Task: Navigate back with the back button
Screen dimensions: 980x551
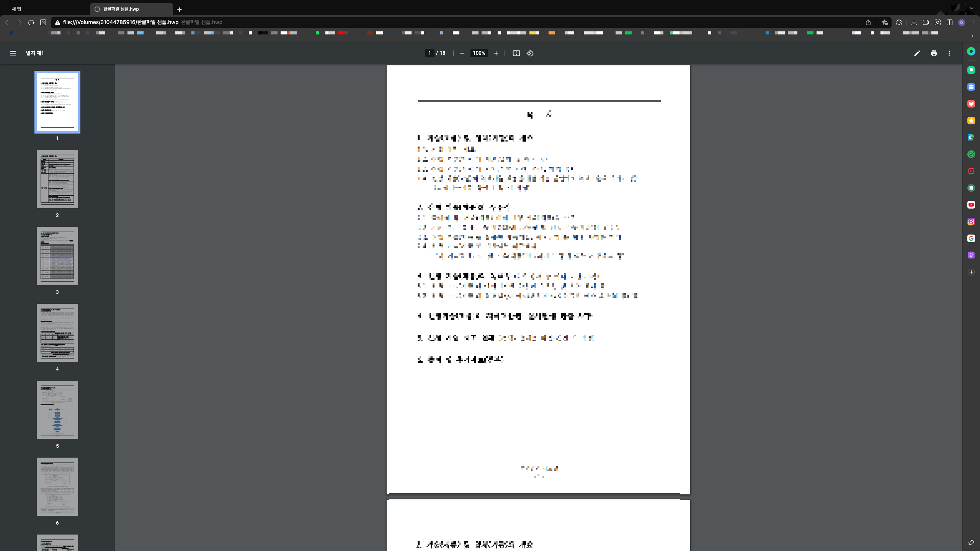Action: click(x=7, y=22)
